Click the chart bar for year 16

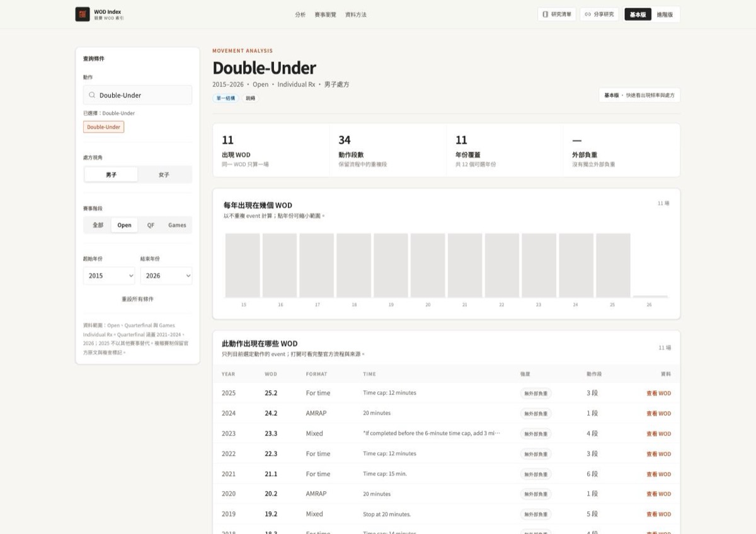coord(280,265)
